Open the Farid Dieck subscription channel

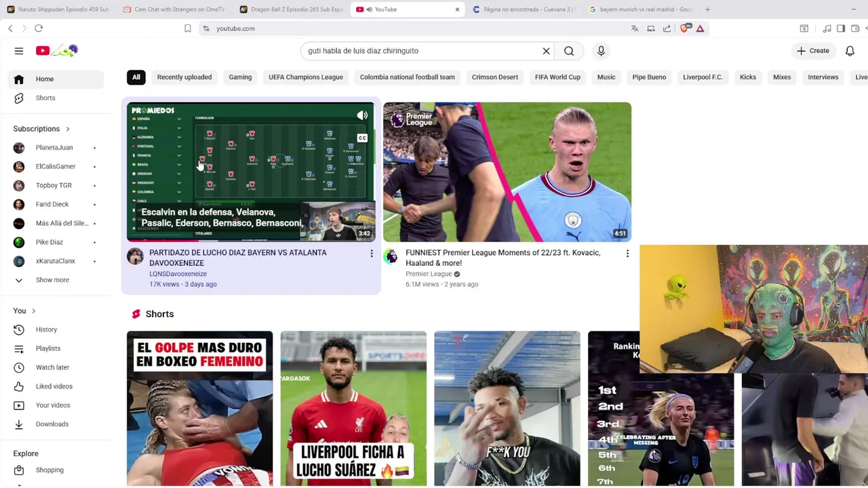[57, 205]
